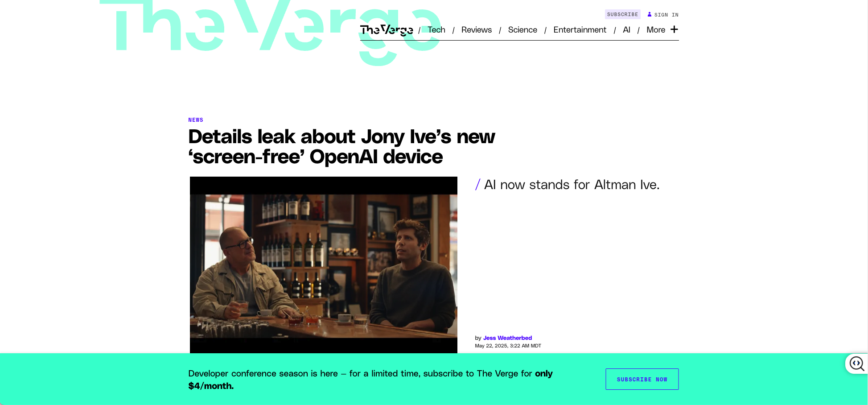Navigate to the Science section
Image resolution: width=868 pixels, height=405 pixels.
(522, 30)
